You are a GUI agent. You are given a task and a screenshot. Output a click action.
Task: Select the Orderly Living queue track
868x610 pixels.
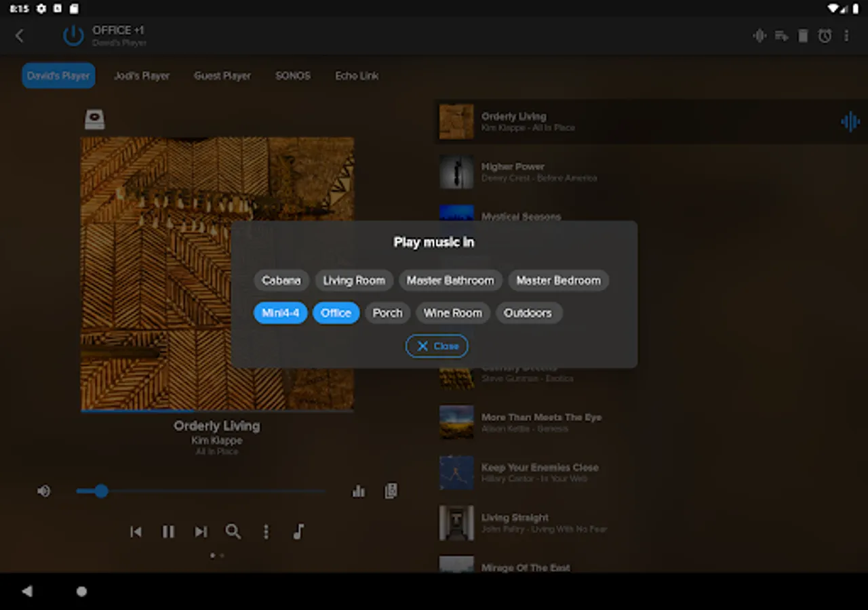pyautogui.click(x=651, y=122)
